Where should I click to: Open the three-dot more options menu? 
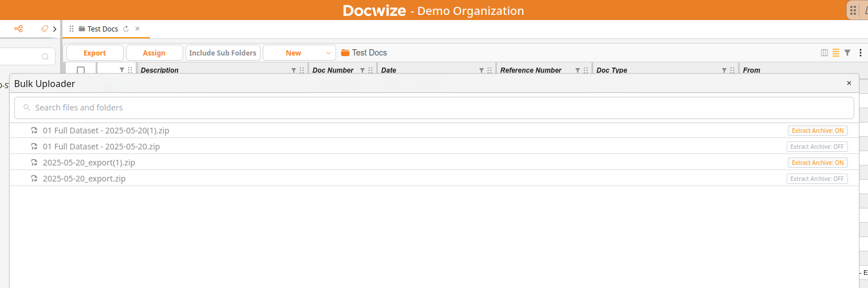[860, 53]
